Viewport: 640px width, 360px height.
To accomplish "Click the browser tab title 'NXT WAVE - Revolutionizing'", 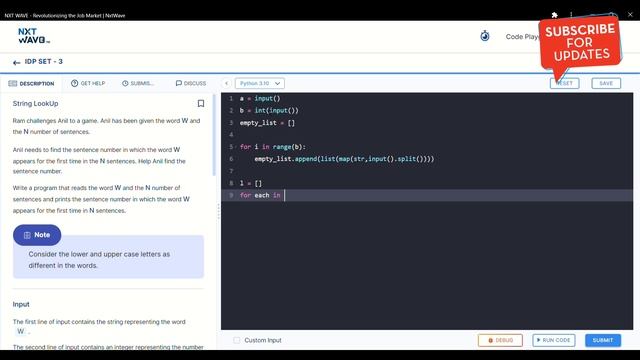I will tap(65, 16).
